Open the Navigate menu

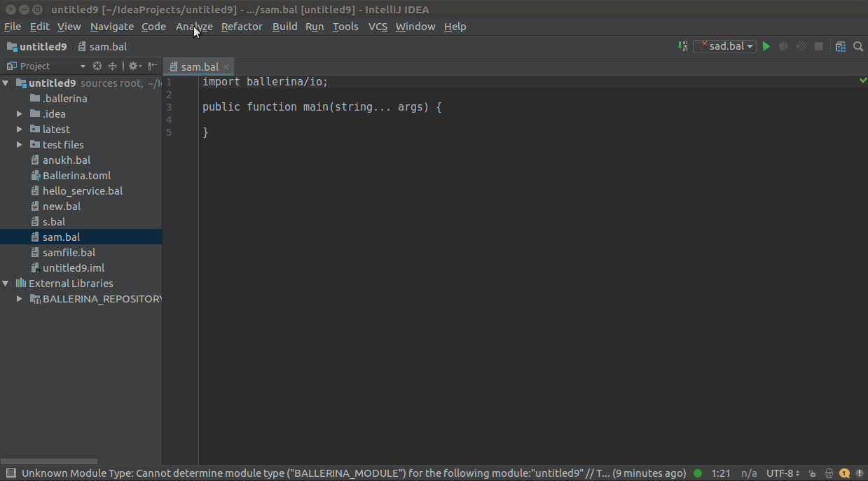(x=111, y=27)
